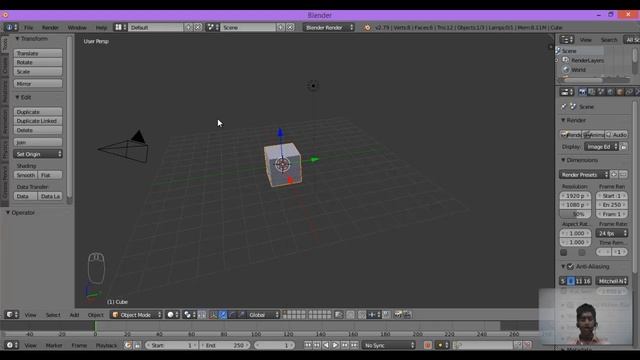Click OpenGL render animation icon
This screenshot has height=360, width=640.
click(x=407, y=314)
